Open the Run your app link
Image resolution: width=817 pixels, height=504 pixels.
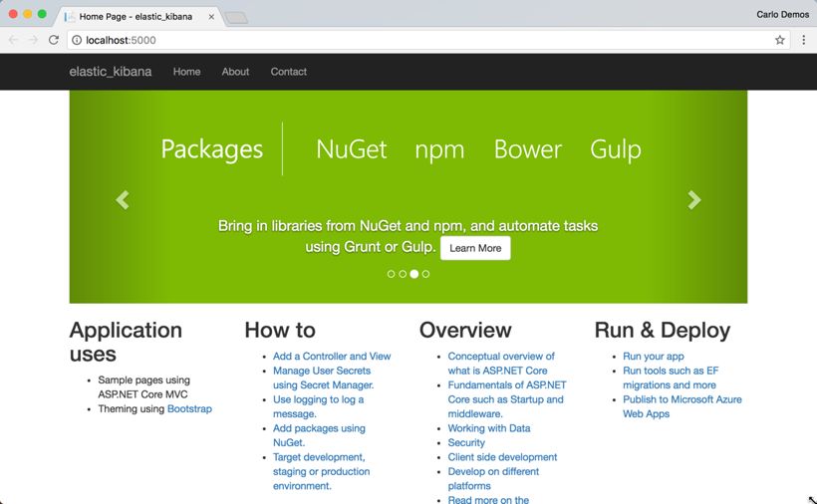(x=654, y=357)
